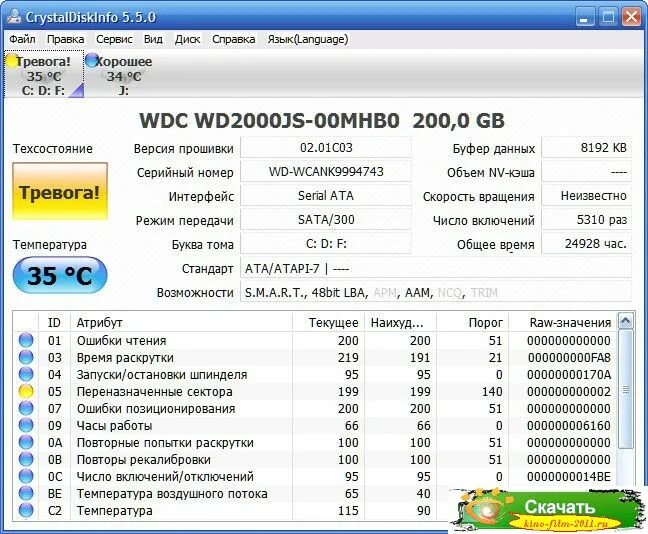Click the status orb for Повторные попытки раскрутки
Viewport: 648px width, 534px height.
click(x=26, y=442)
